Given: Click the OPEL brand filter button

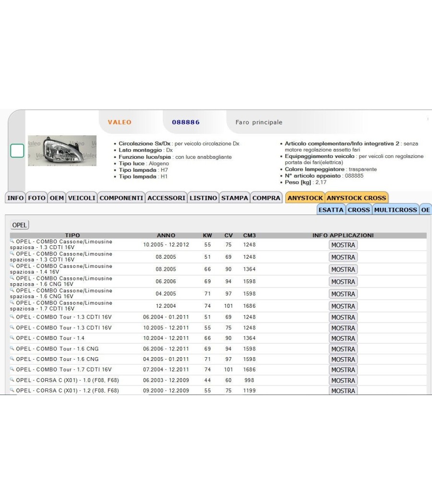Looking at the screenshot, I should 20,225.
